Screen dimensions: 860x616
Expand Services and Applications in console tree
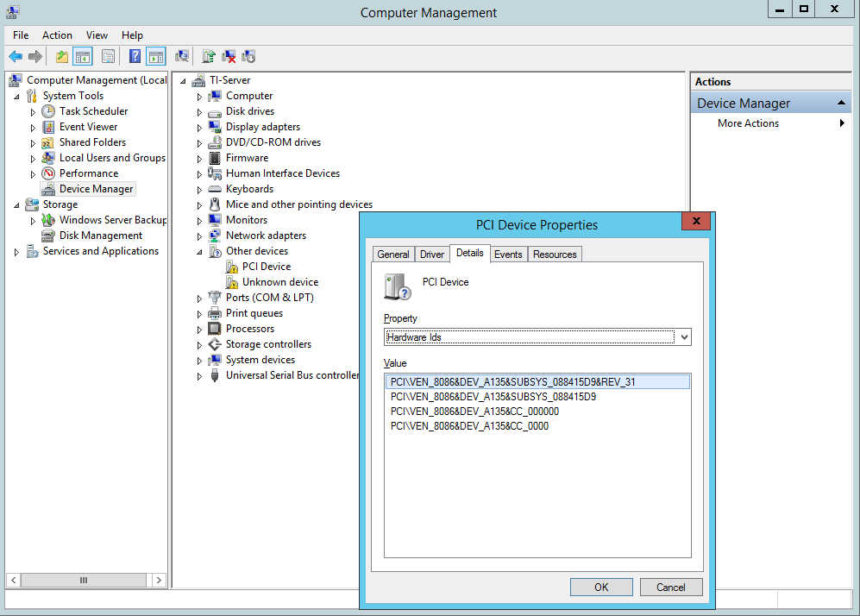pos(16,252)
